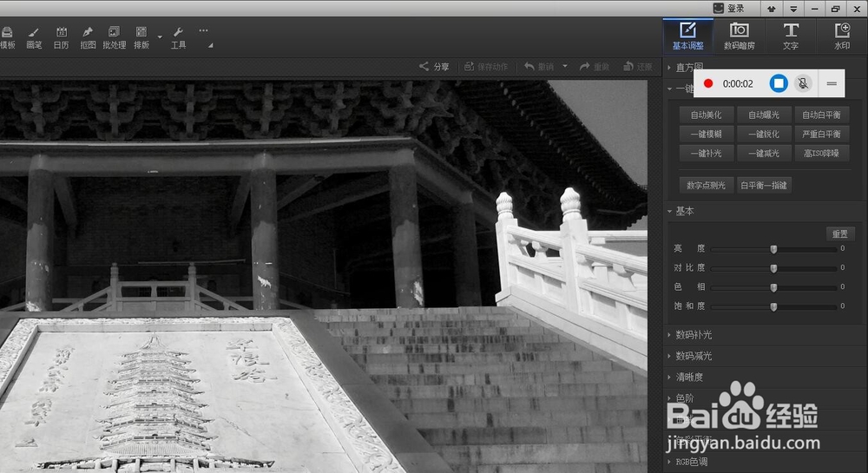Collapse the 一键 one-click section arrow
This screenshot has width=868, height=473.
[670, 89]
